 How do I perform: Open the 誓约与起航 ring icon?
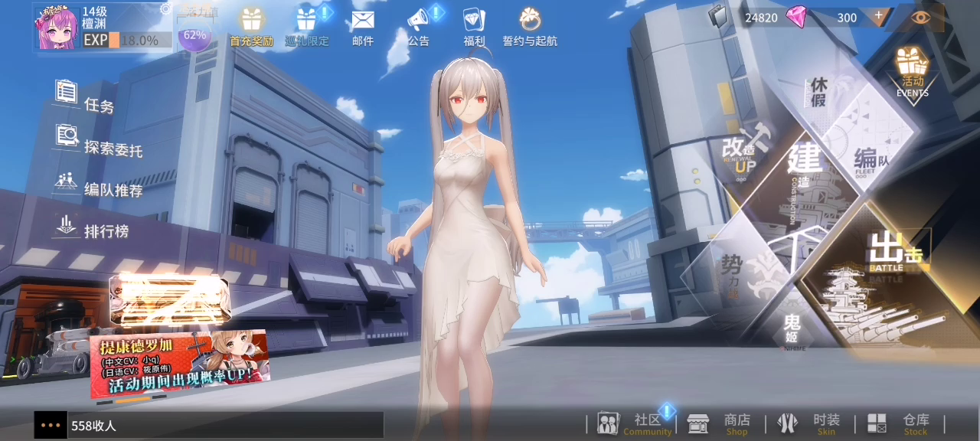[x=530, y=20]
